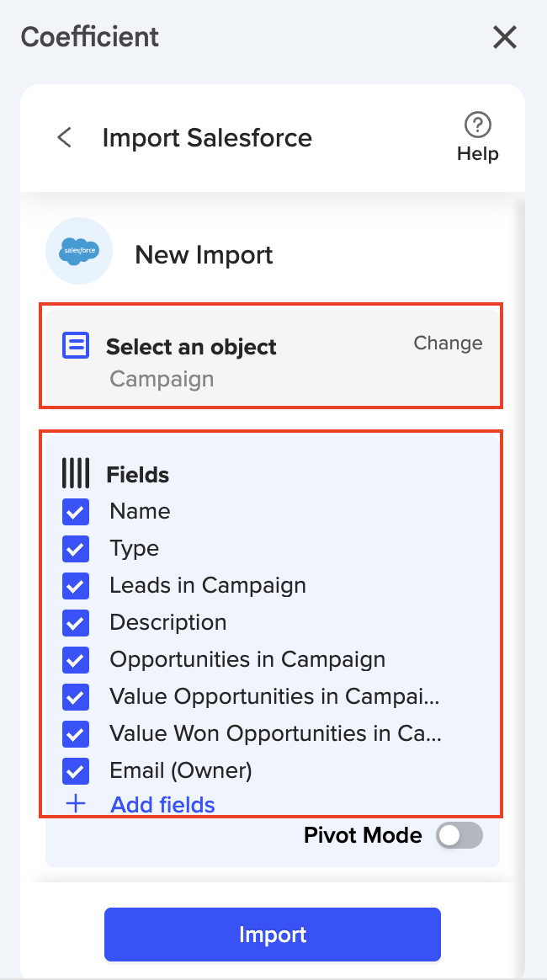Uncheck the Name field checkbox
This screenshot has height=980, width=547.
(76, 512)
